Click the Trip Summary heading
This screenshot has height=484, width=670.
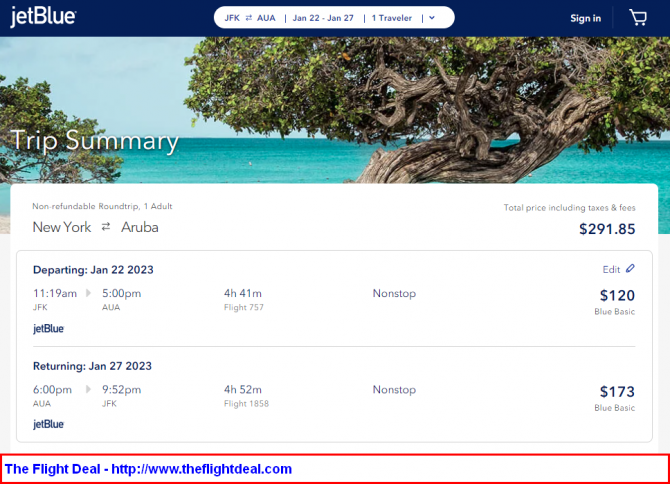click(x=94, y=141)
